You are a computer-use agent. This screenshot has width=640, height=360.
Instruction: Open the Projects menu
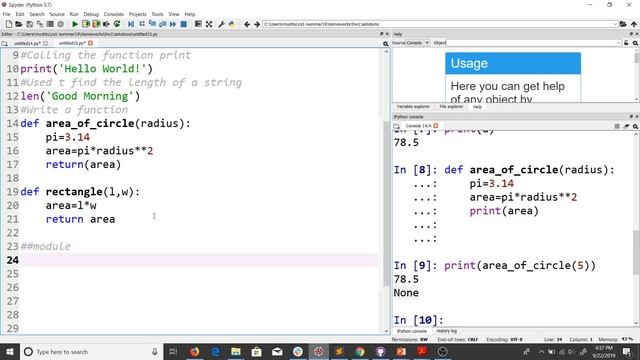click(138, 14)
